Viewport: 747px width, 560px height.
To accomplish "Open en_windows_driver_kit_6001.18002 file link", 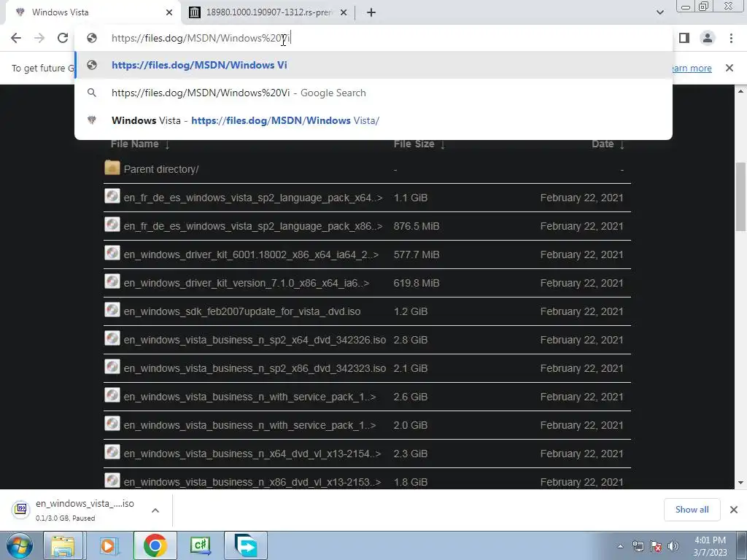I will 251,254.
